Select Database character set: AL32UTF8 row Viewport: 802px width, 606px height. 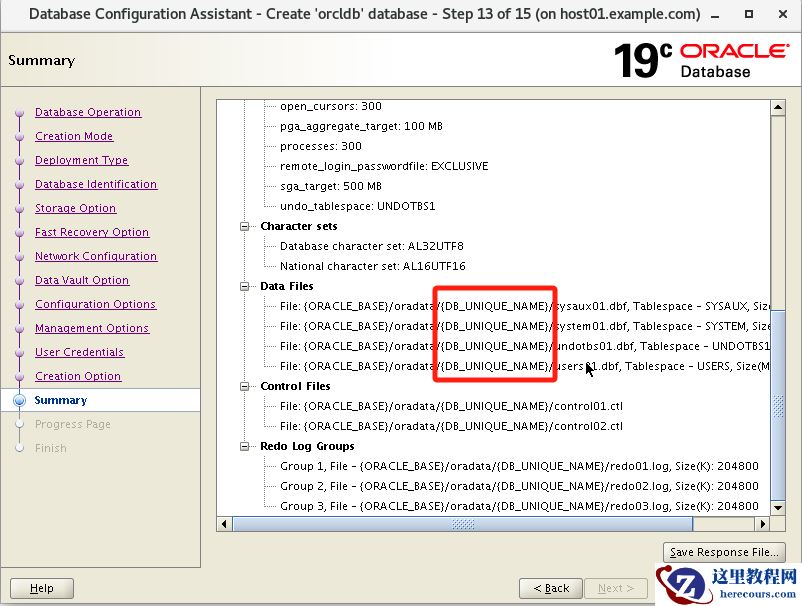click(x=371, y=246)
